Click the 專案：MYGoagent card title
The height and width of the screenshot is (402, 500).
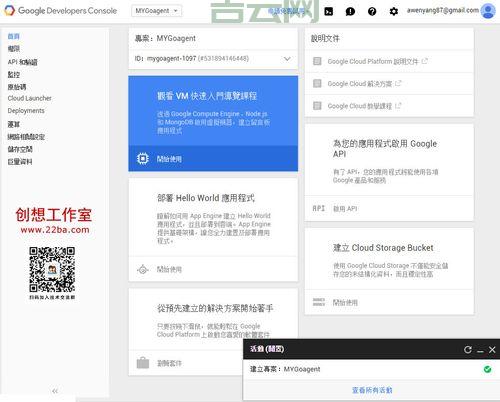[x=165, y=38]
